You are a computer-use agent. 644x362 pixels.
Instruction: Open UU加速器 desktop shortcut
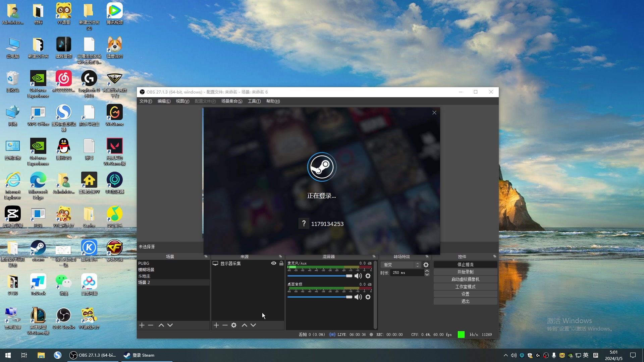114,183
